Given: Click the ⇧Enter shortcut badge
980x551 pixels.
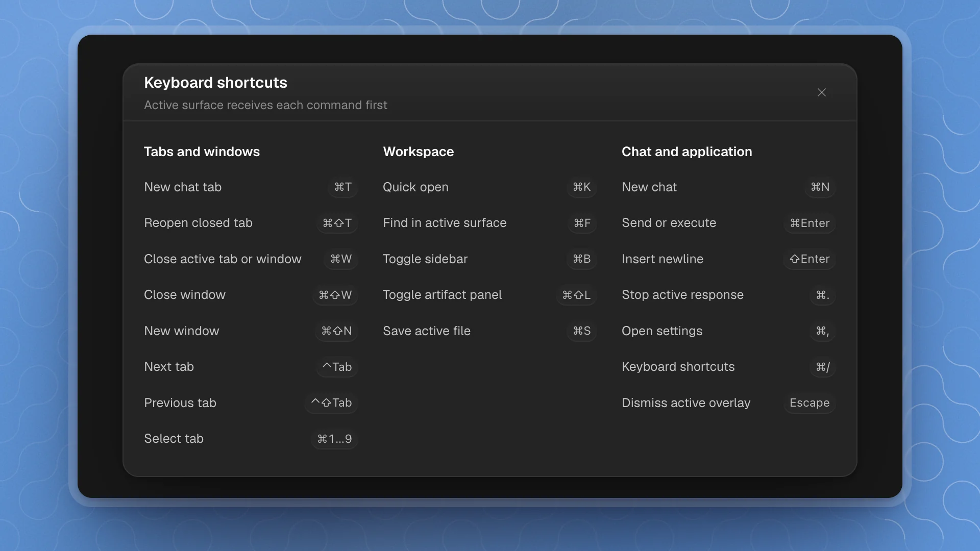Looking at the screenshot, I should pos(810,259).
